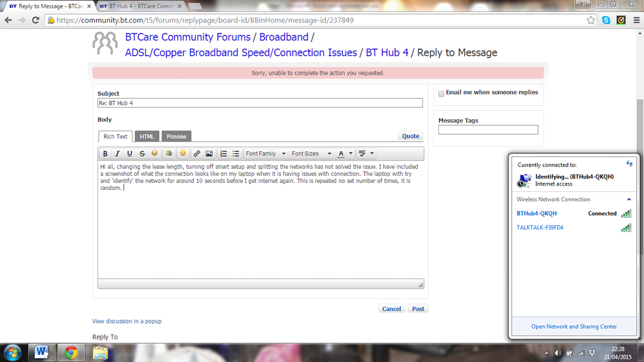
Task: Select the TALKTALK-F39FD4 wireless network
Action: [573, 227]
